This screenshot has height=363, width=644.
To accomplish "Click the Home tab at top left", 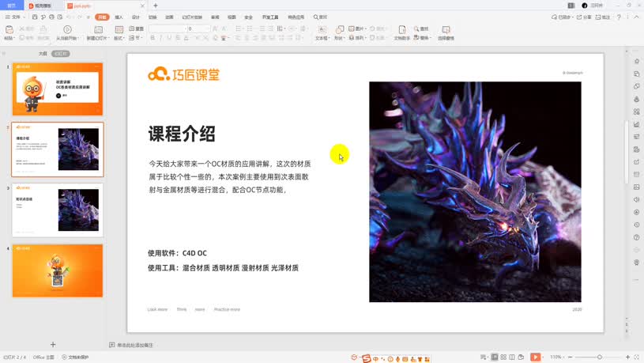I will 12,6.
